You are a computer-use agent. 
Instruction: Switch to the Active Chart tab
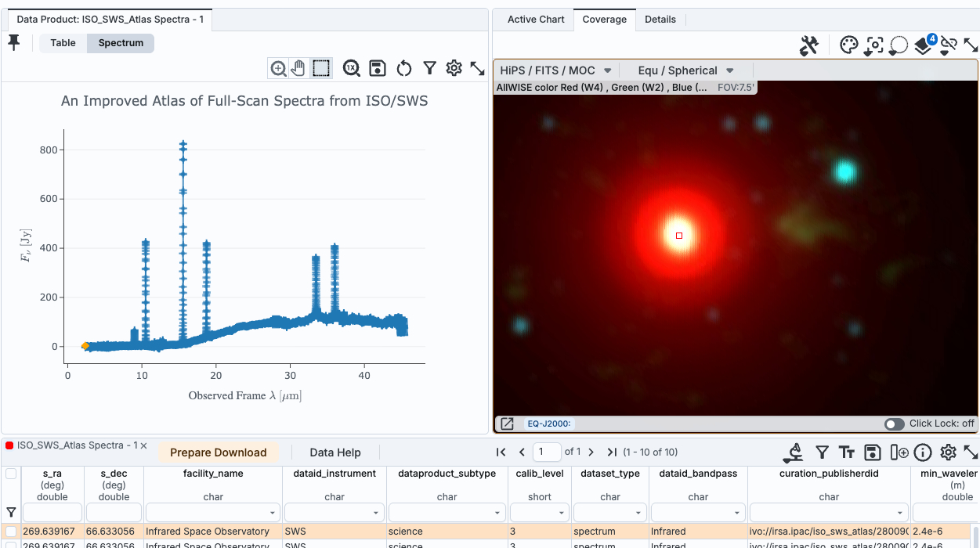tap(536, 20)
